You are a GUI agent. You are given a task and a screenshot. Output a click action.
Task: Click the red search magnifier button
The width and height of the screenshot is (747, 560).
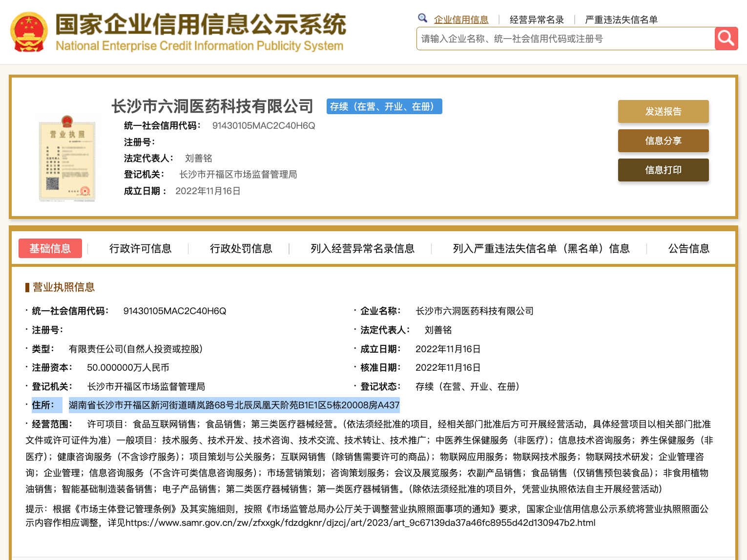click(726, 39)
